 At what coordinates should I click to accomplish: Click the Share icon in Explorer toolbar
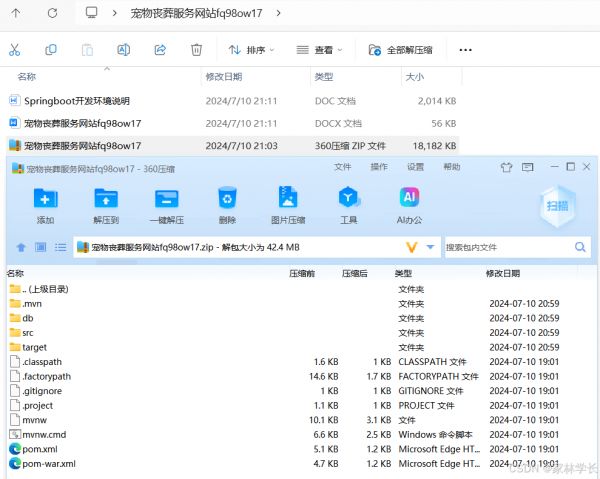160,50
